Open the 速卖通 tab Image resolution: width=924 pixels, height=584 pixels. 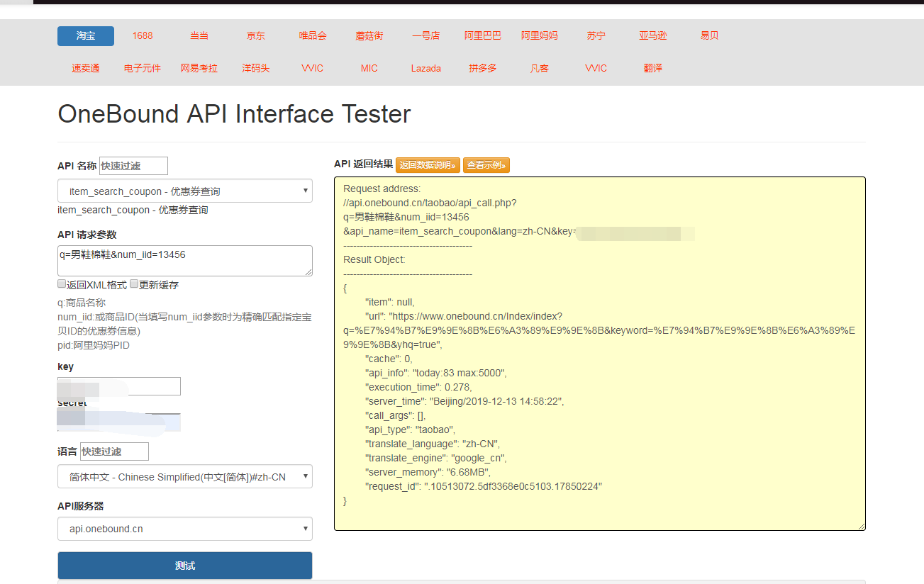pyautogui.click(x=86, y=68)
